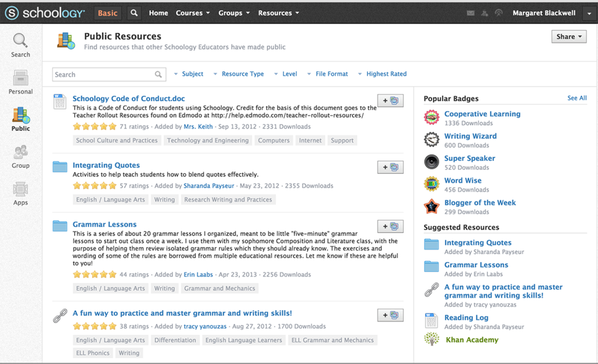
Task: Click the Blogger of the Week star badge icon
Action: click(432, 206)
